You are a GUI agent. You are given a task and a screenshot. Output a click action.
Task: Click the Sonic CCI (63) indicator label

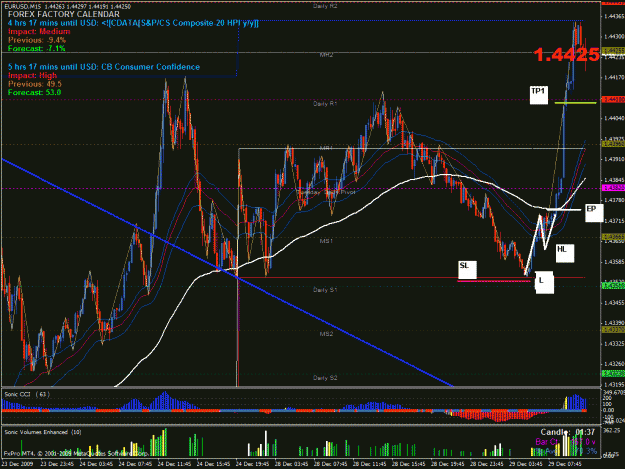click(x=27, y=394)
